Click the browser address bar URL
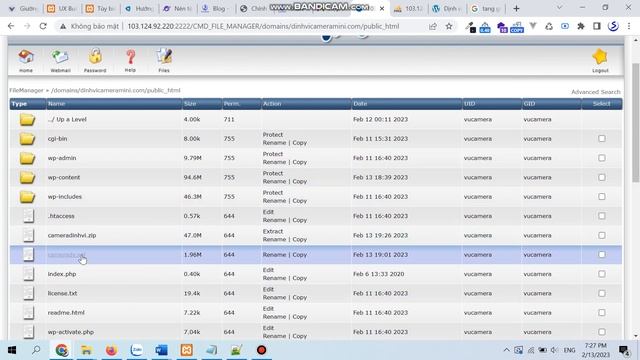The height and width of the screenshot is (360, 640). [x=263, y=26]
